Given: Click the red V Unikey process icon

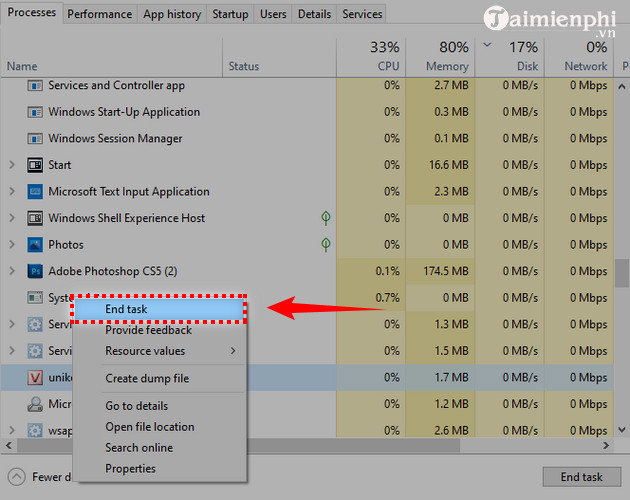Looking at the screenshot, I should point(34,377).
